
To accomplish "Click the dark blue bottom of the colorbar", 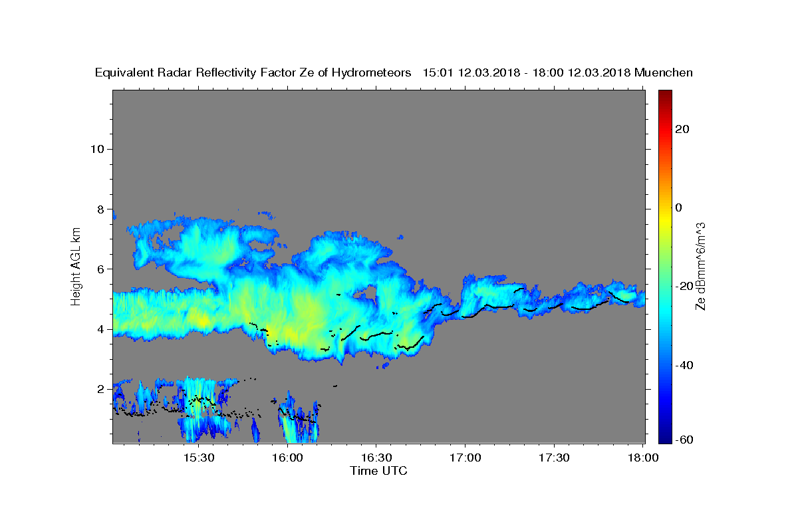I will [664, 438].
